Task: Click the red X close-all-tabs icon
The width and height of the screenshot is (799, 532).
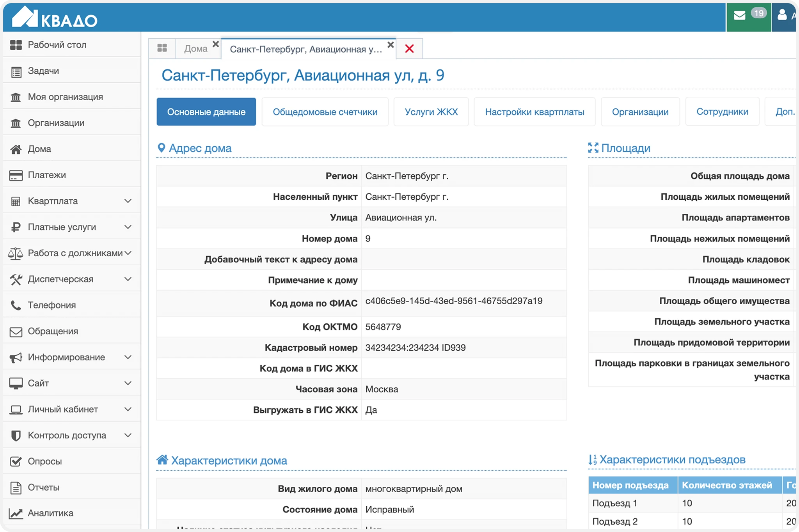Action: click(409, 49)
